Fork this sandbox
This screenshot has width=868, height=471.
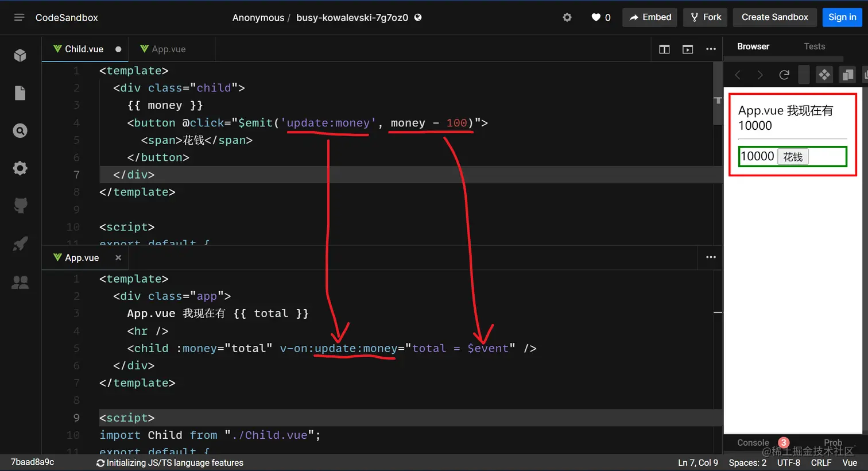pos(705,17)
